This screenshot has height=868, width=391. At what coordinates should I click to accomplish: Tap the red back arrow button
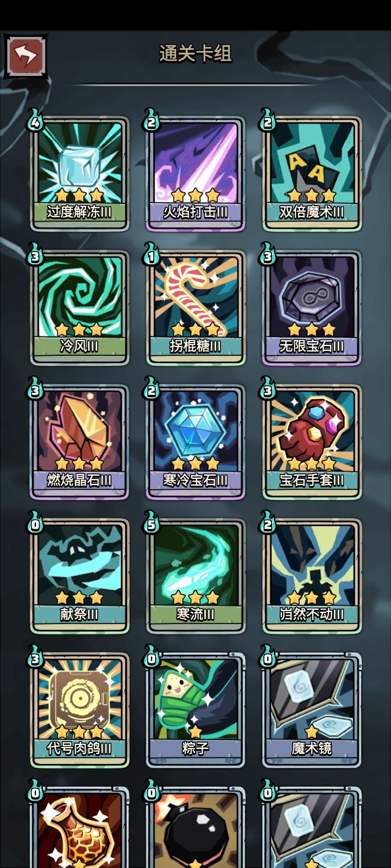pyautogui.click(x=25, y=56)
